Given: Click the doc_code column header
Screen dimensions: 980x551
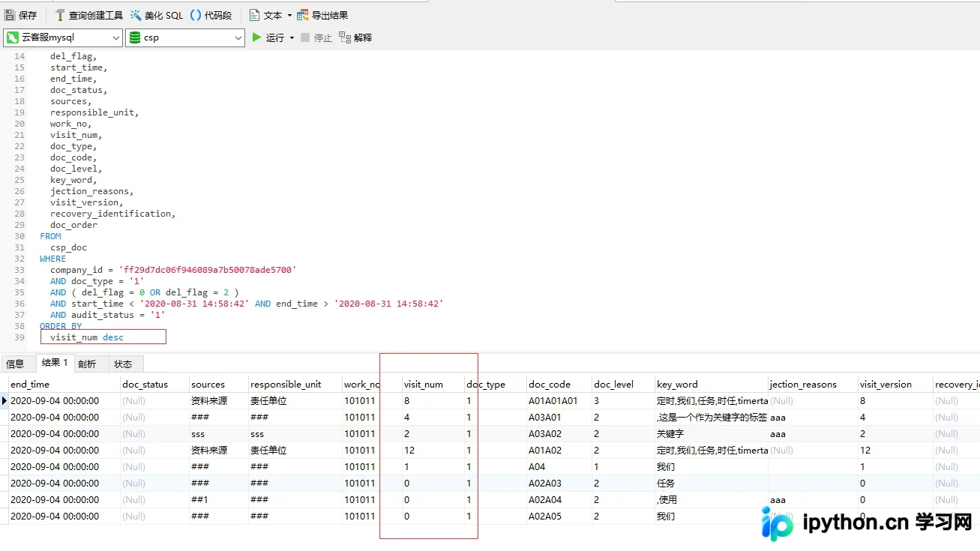Looking at the screenshot, I should [x=559, y=384].
